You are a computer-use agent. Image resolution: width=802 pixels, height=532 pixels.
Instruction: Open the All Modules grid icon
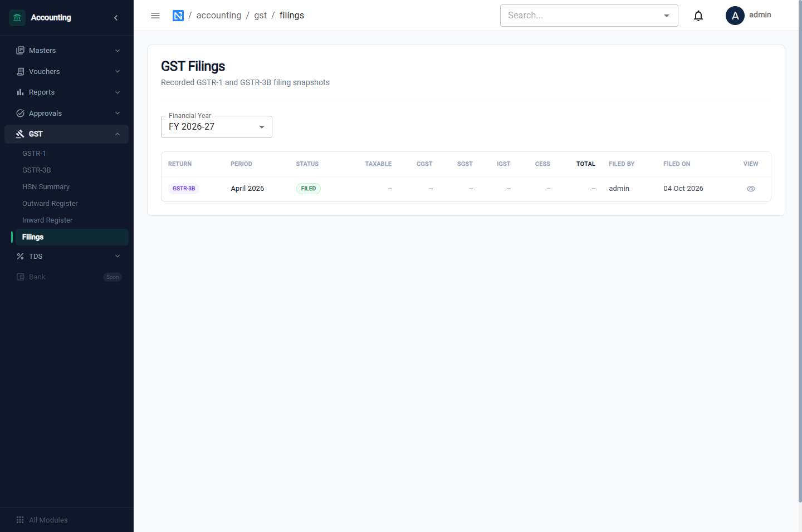pyautogui.click(x=20, y=520)
